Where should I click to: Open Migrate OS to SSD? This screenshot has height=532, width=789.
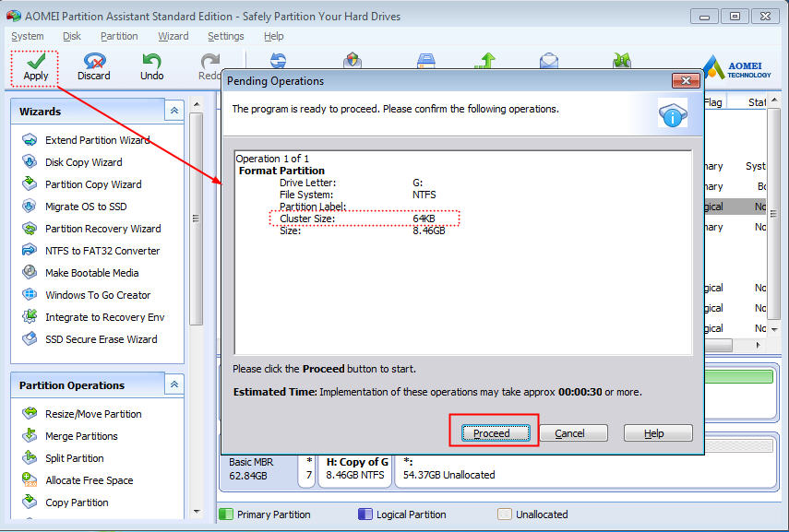[x=86, y=207]
